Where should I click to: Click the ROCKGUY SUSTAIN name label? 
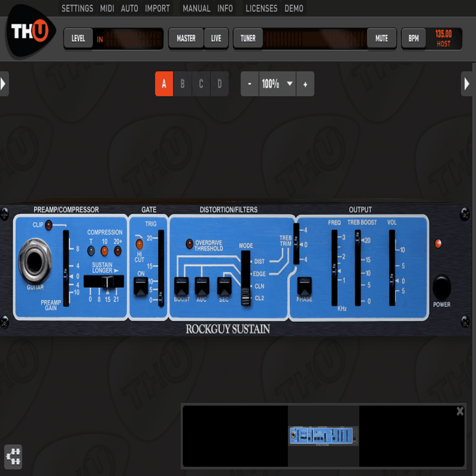[228, 329]
